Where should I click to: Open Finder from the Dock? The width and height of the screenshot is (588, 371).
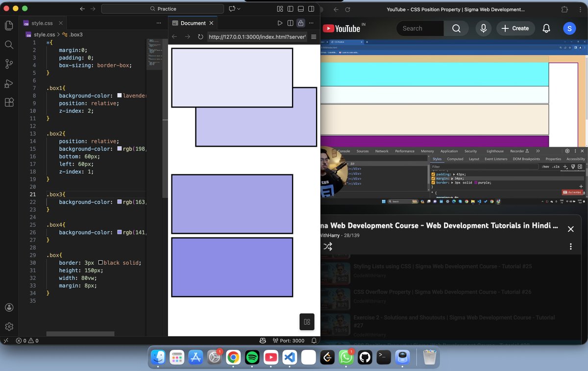pyautogui.click(x=158, y=358)
